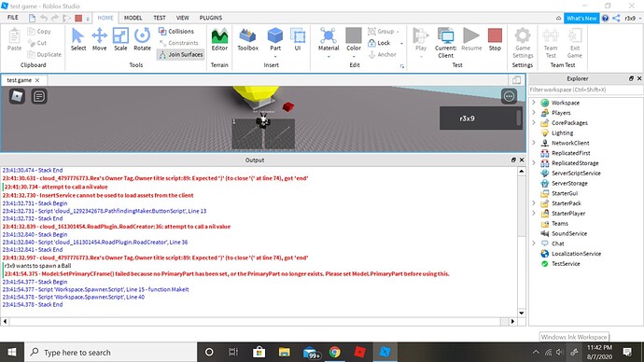Image resolution: width=644 pixels, height=362 pixels.
Task: Open the Terrain Editor
Action: (219, 39)
